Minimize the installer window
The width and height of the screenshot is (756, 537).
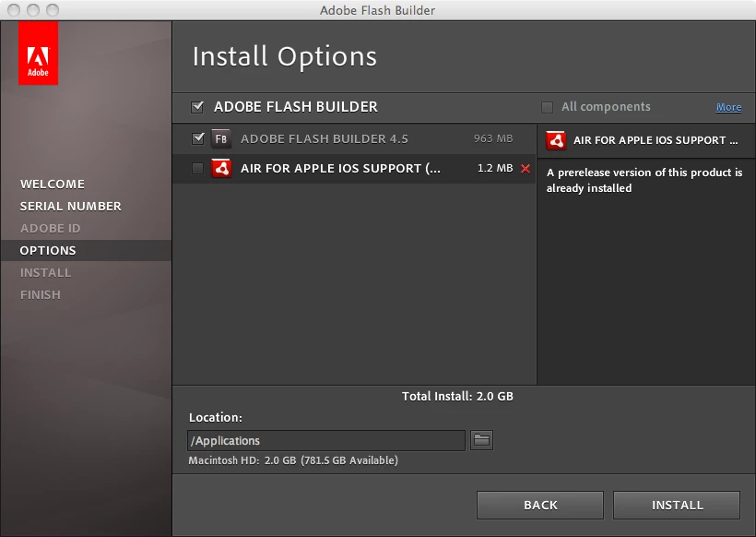coord(33,9)
